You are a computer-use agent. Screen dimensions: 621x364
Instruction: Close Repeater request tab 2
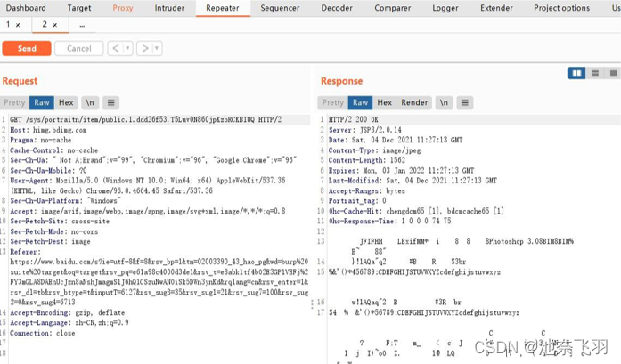click(55, 25)
